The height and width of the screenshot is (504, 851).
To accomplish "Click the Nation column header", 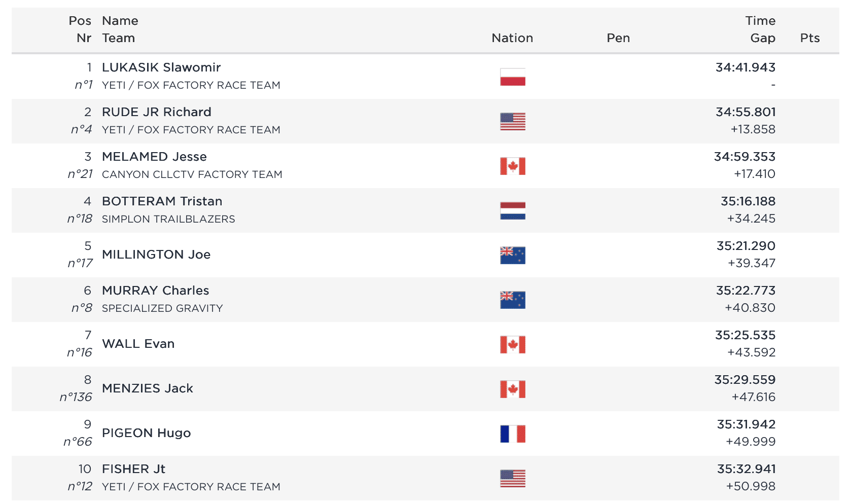I will pyautogui.click(x=512, y=38).
